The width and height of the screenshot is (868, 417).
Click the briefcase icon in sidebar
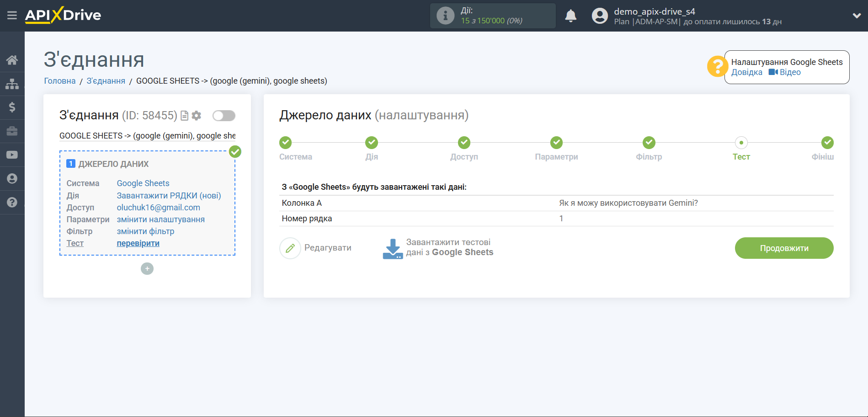coord(12,131)
